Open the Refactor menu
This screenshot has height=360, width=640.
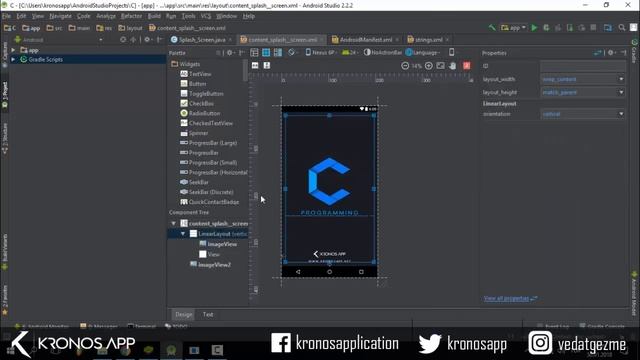(x=131, y=16)
